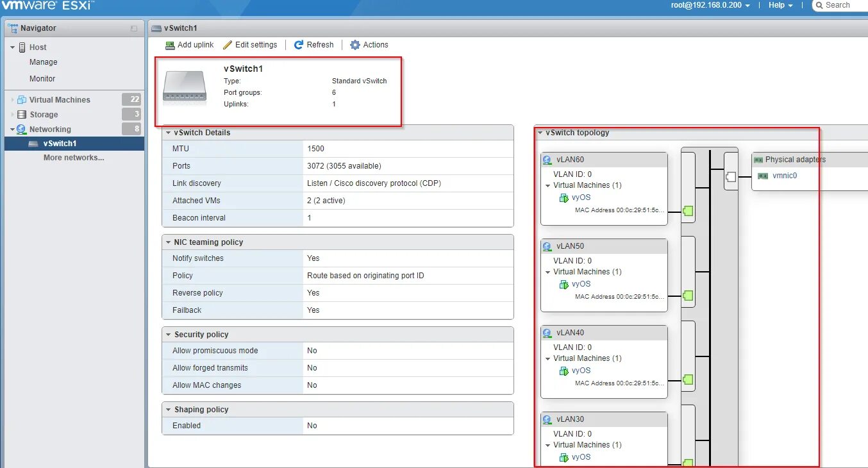The width and height of the screenshot is (868, 468).
Task: Expand the Virtual Machines tree node
Action: [13, 100]
